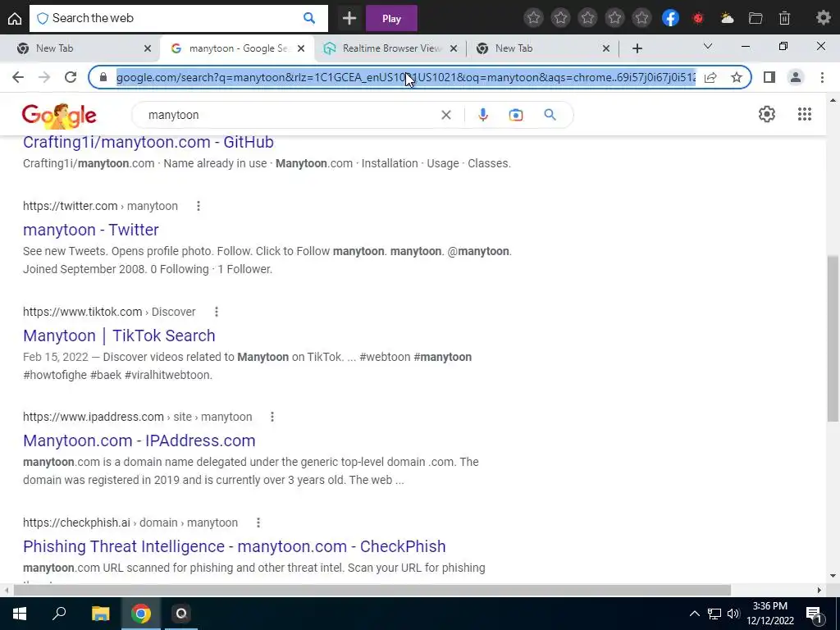Click the Search the web field
This screenshot has height=630, width=840.
tap(177, 18)
